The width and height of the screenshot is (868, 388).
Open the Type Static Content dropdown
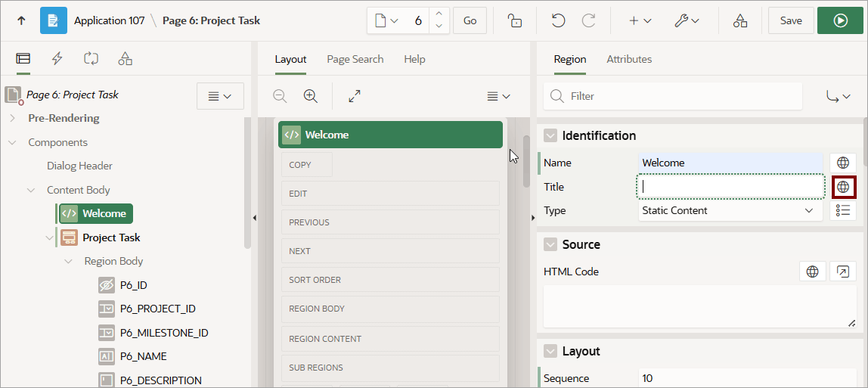tap(730, 210)
